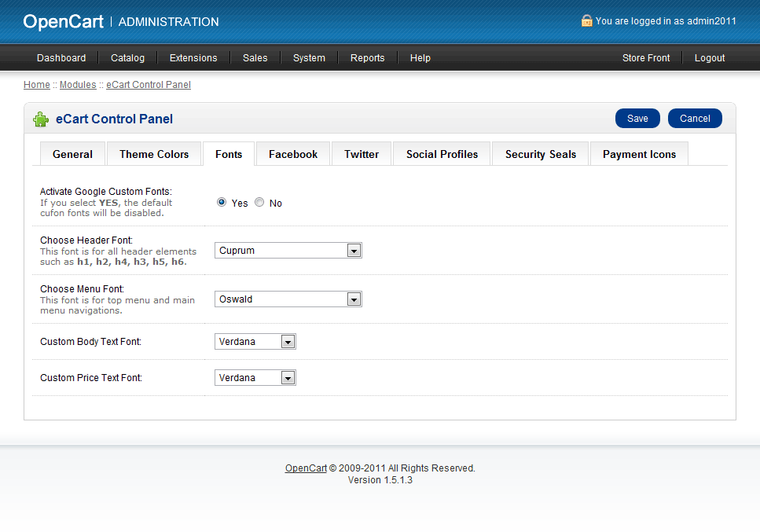
Task: Open the Facebook tab
Action: point(293,154)
